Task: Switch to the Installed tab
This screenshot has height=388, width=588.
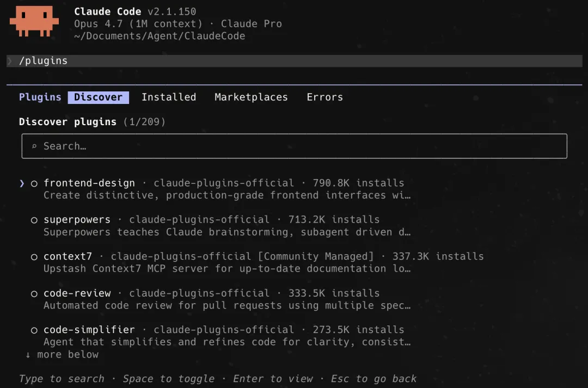Action: click(x=169, y=97)
